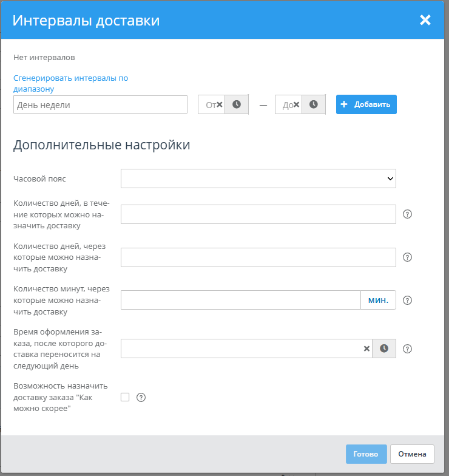Click the 'Отмена' button
449x476 pixels.
click(x=413, y=454)
